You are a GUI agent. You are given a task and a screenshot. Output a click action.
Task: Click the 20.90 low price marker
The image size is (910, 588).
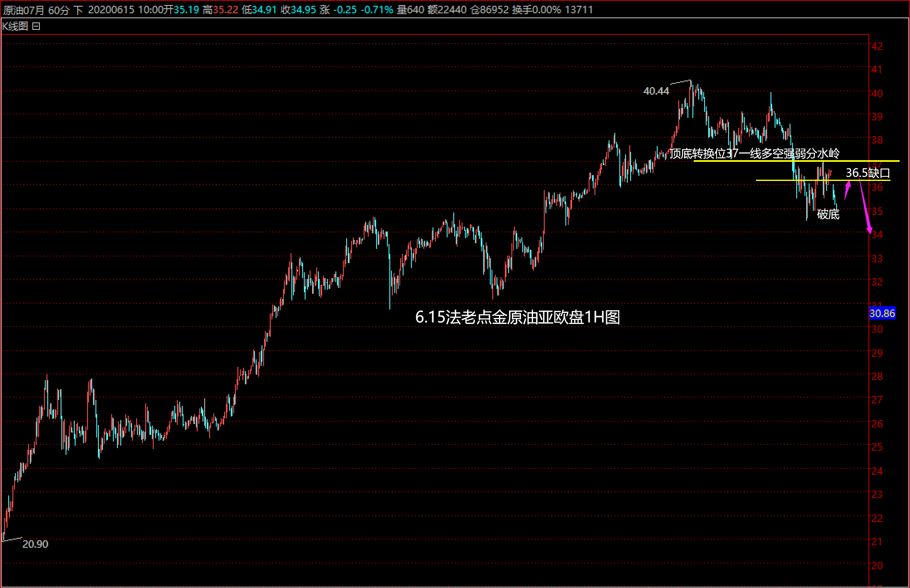point(35,544)
